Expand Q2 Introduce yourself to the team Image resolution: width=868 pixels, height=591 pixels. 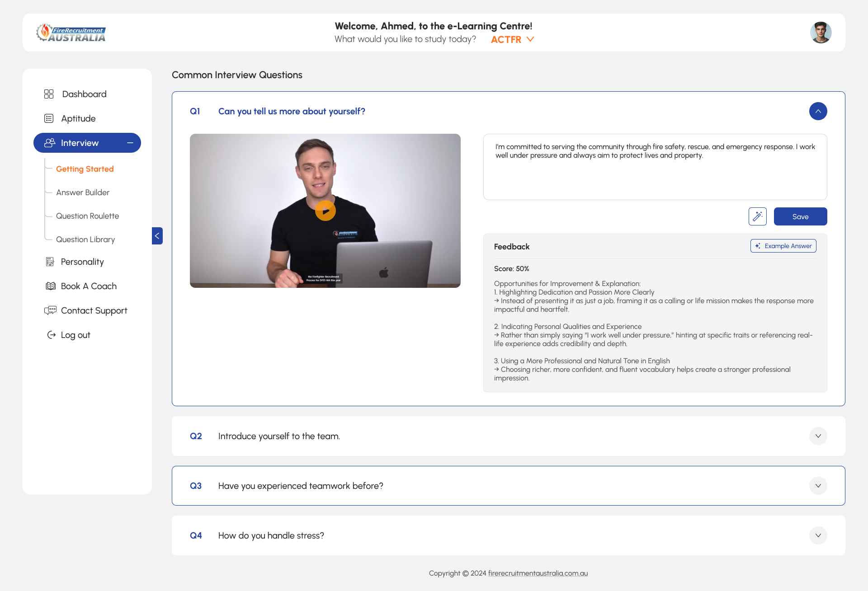coord(818,436)
